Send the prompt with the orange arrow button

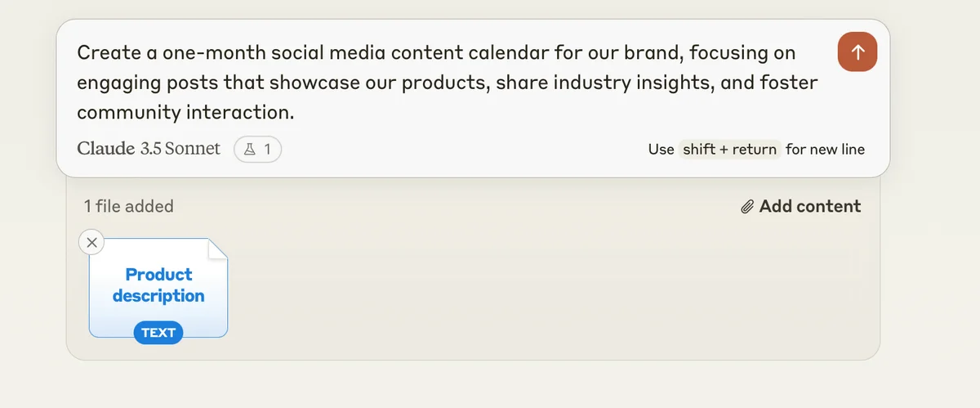coord(857,52)
